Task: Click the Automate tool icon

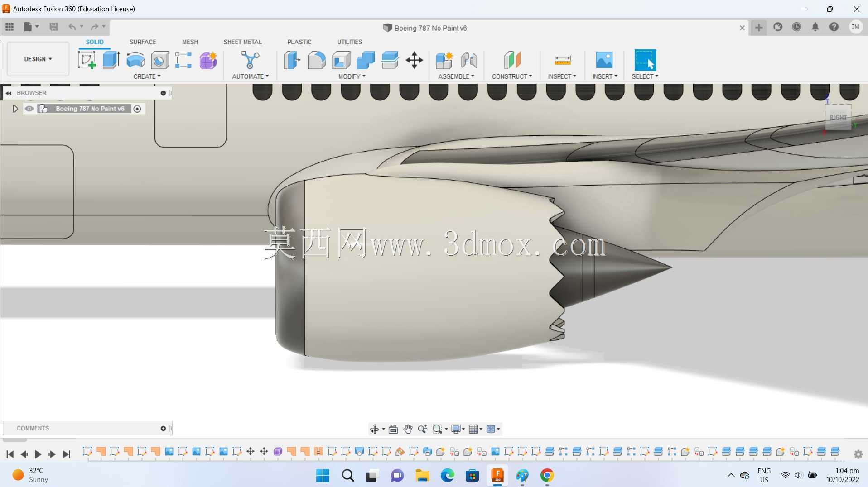Action: [250, 60]
